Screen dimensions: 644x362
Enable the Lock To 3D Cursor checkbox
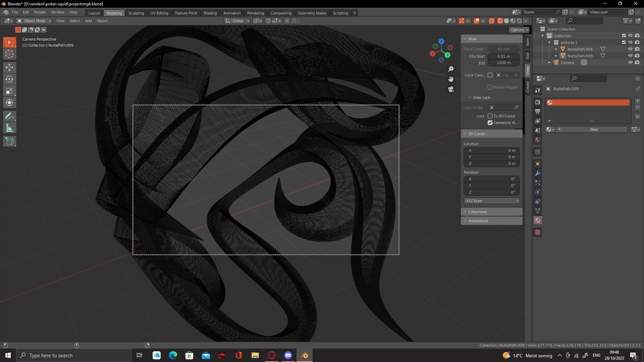(490, 116)
